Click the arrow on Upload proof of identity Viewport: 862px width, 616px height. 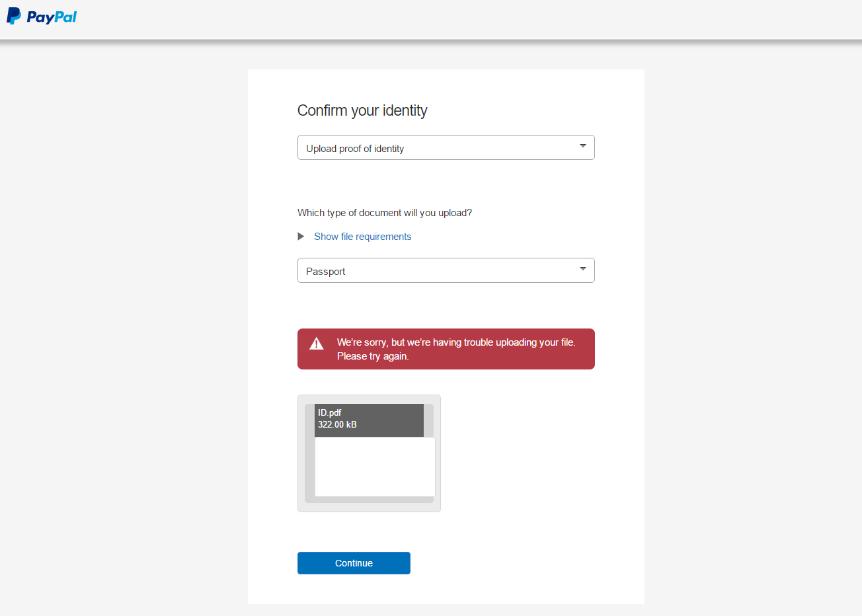(582, 146)
